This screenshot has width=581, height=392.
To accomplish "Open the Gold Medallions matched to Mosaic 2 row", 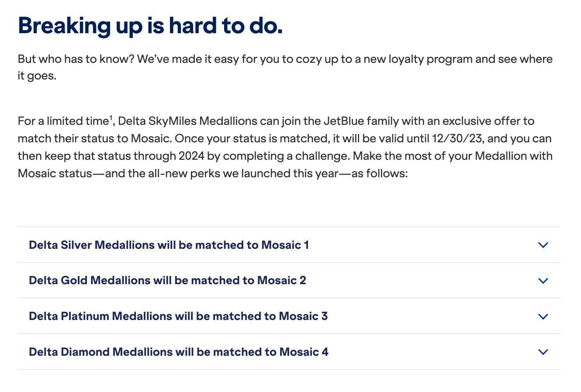I will click(289, 281).
